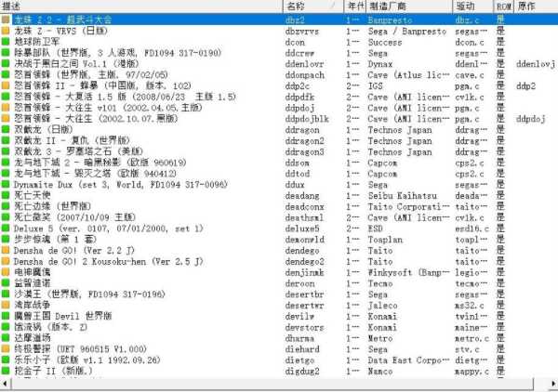Click the orange icon beside 电神魔傀
Screen dimensions: 558x392
[x=6, y=272]
